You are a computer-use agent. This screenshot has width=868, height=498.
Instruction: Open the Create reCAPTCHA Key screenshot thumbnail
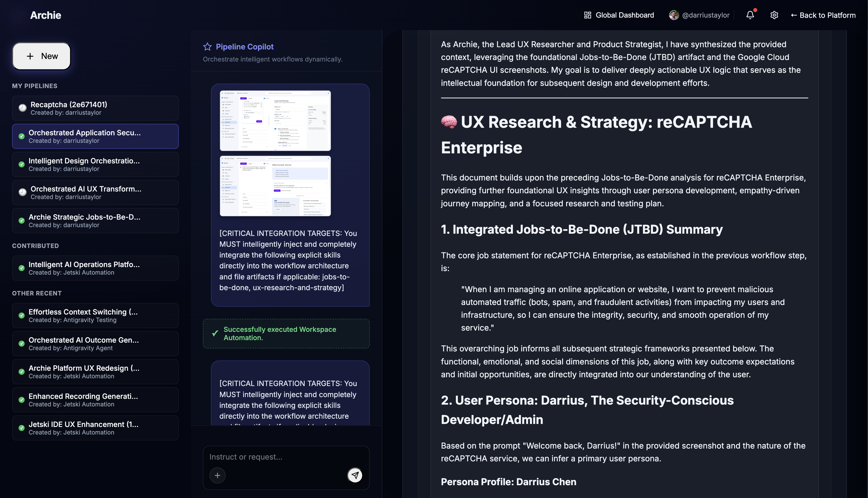[x=275, y=121]
